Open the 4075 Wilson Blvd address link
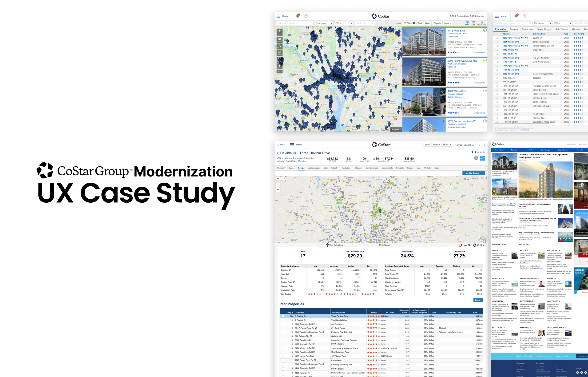This screenshot has width=588, height=377. coord(511,58)
